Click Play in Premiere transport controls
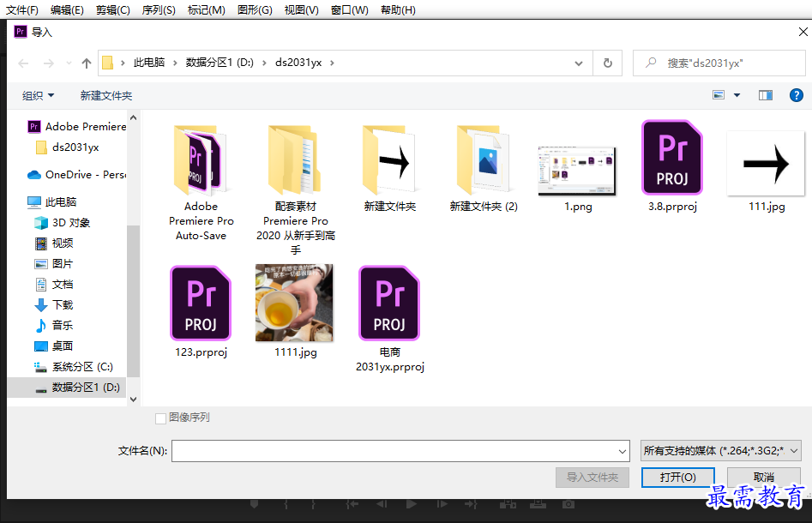The image size is (812, 523). click(412, 504)
